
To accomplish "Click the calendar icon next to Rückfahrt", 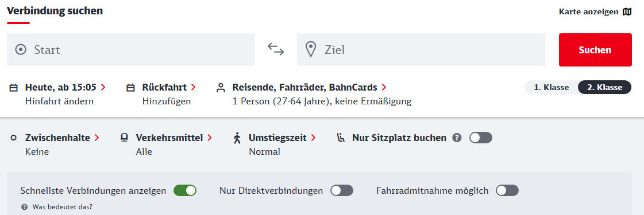I will tap(130, 88).
